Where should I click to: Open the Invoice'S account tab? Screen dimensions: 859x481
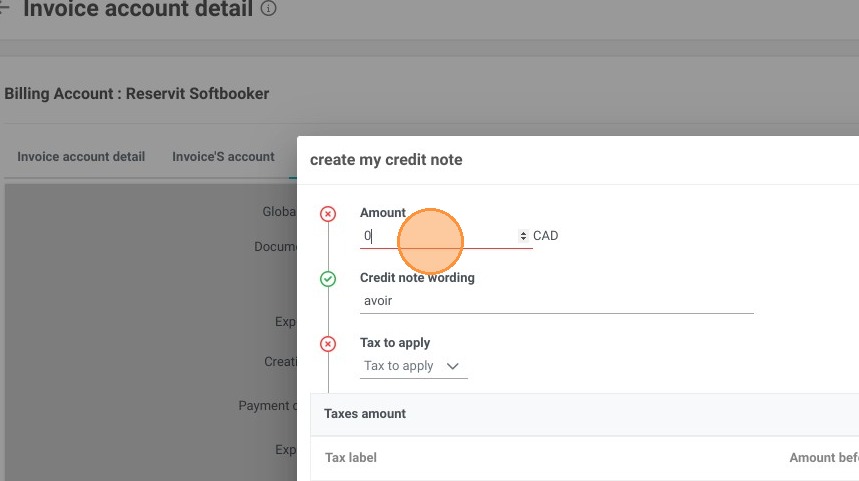point(224,157)
